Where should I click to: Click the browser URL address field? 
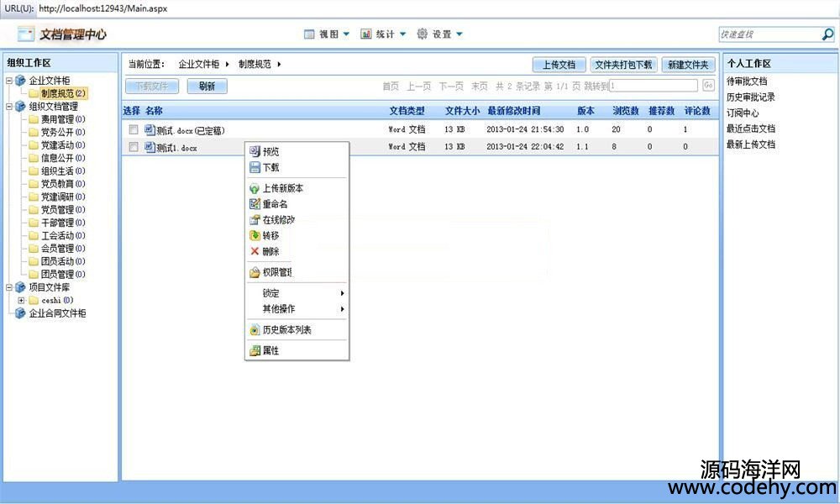pos(437,8)
